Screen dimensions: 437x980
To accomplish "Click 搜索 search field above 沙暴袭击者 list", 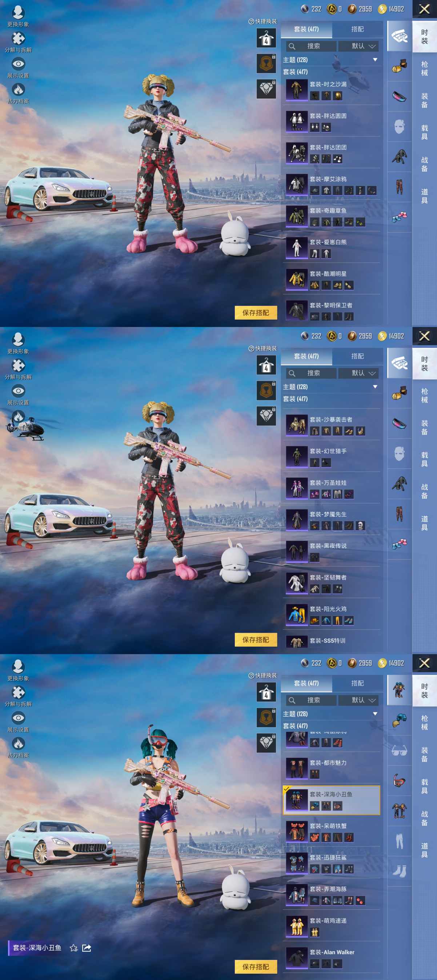I will pyautogui.click(x=311, y=373).
